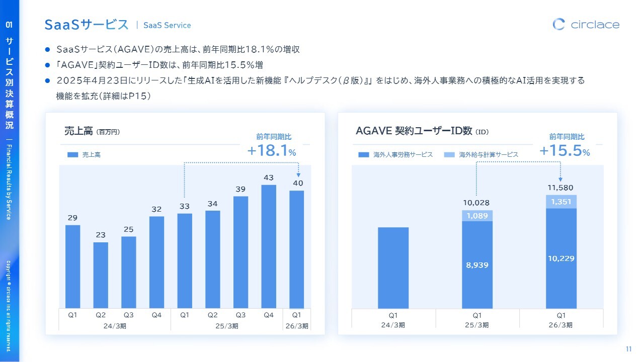Click the Q1 26/3期 axis label in AGAVE chart
The image size is (644, 362).
tap(561, 320)
